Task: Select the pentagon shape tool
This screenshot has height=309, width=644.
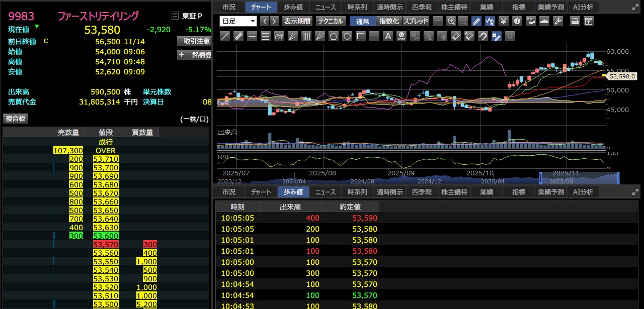Action: pos(333,36)
